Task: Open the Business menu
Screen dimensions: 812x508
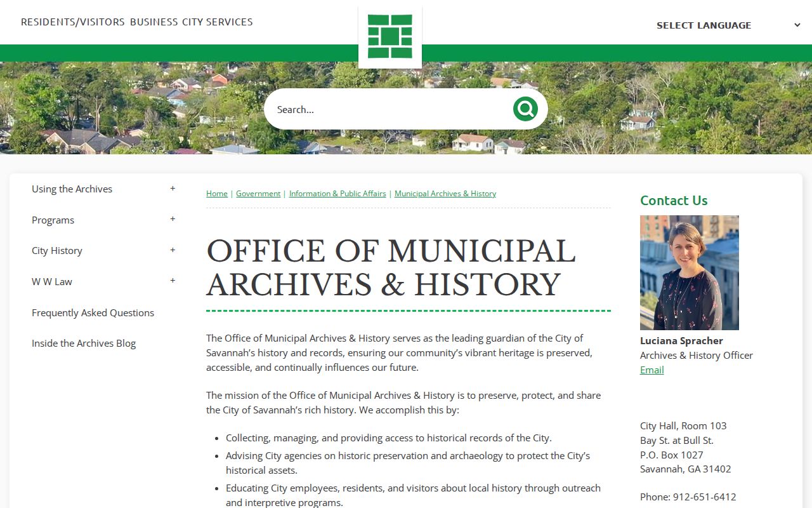Action: (x=154, y=22)
